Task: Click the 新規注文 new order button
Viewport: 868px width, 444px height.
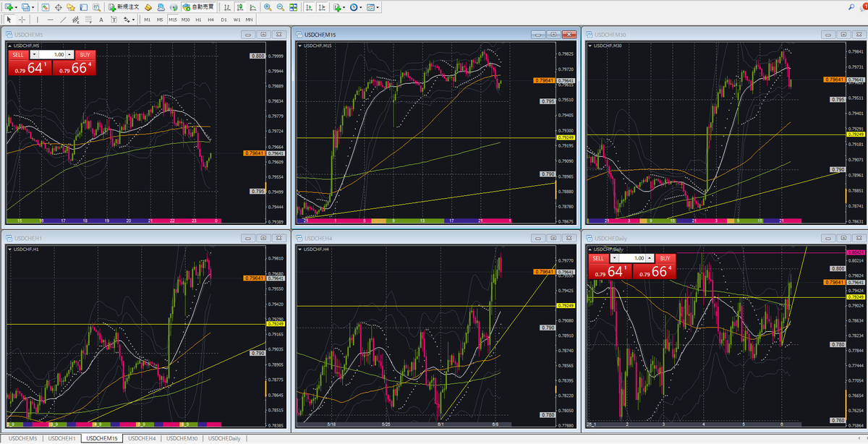Action: (x=124, y=7)
